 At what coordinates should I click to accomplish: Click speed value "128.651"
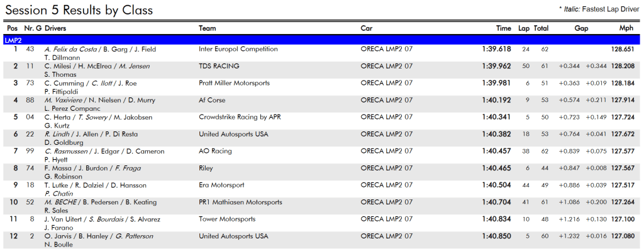pyautogui.click(x=623, y=49)
